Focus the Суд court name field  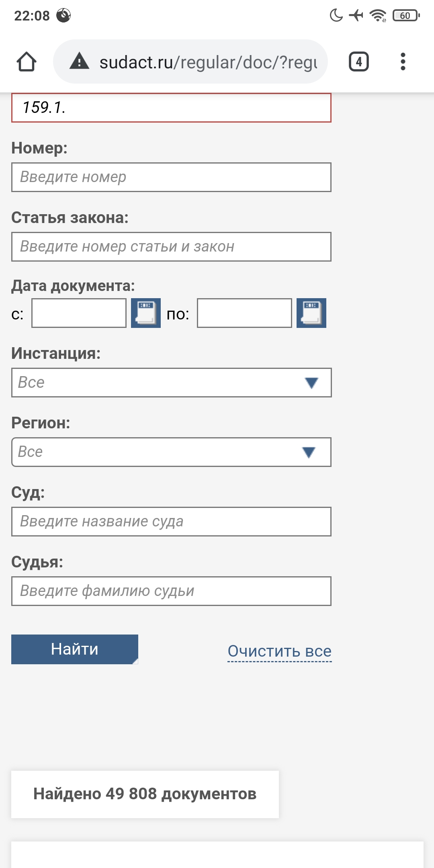pos(171,522)
